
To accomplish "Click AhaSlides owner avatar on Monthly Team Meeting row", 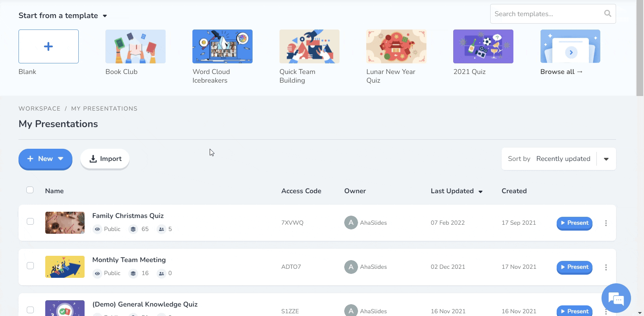I will pos(351,266).
